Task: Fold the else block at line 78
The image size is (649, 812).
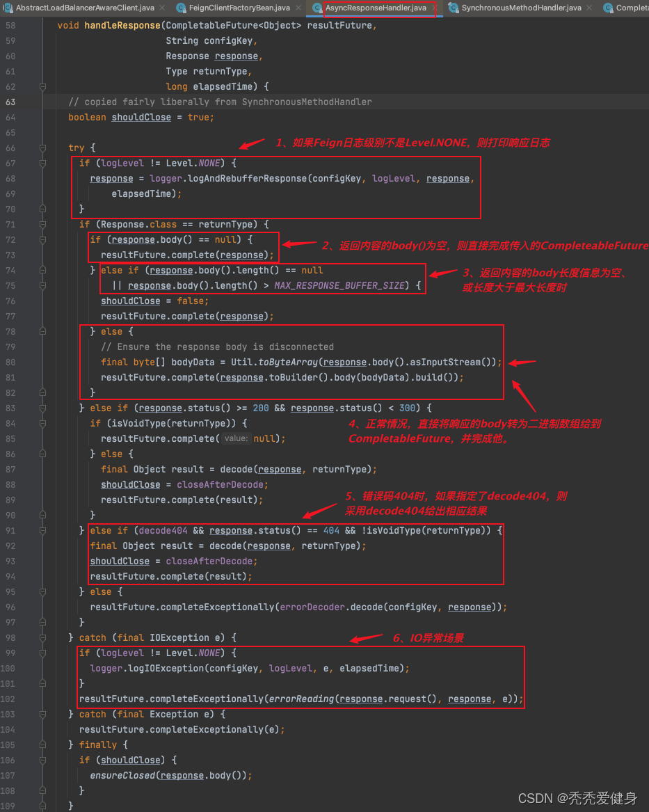Action: click(43, 331)
